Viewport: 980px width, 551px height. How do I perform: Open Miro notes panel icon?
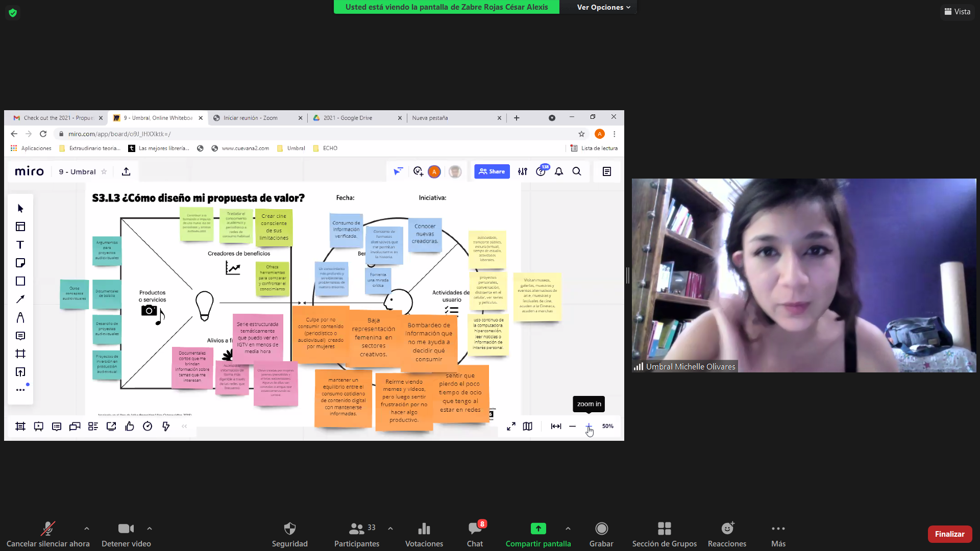point(607,171)
